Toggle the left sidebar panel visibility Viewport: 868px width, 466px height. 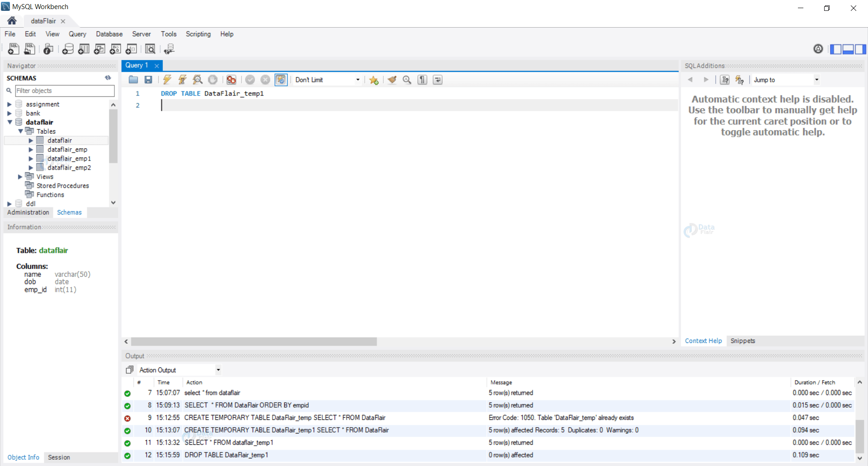[836, 49]
